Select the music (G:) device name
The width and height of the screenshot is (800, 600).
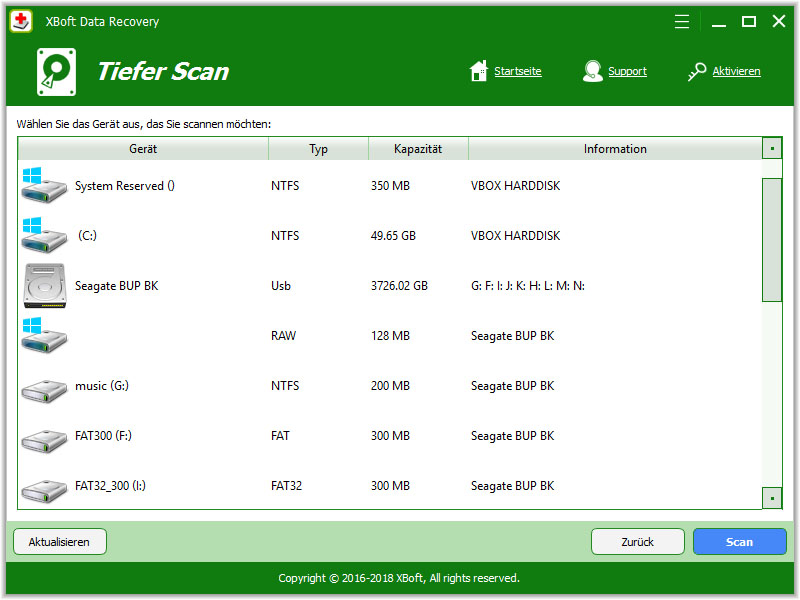(x=102, y=386)
